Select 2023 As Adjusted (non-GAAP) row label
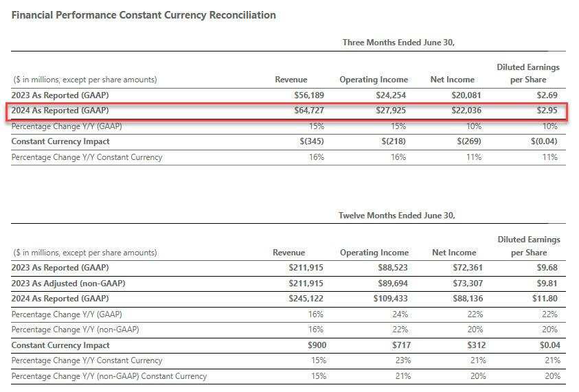 tap(69, 283)
